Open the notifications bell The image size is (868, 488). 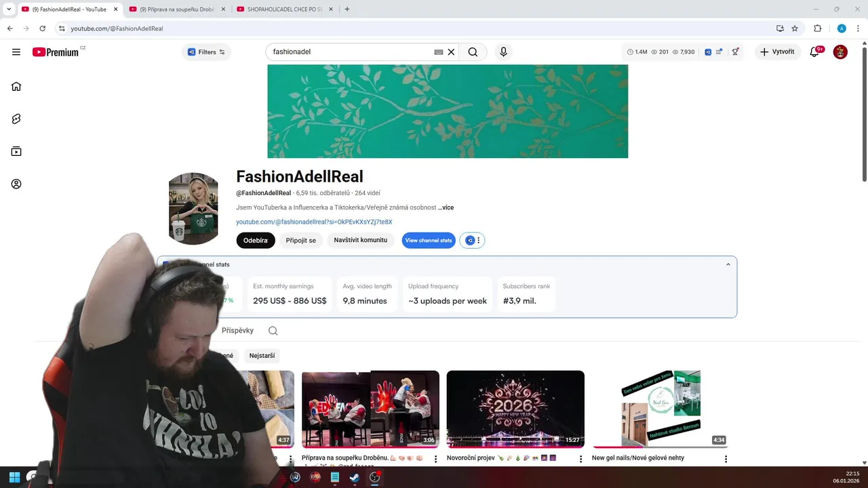tap(815, 52)
